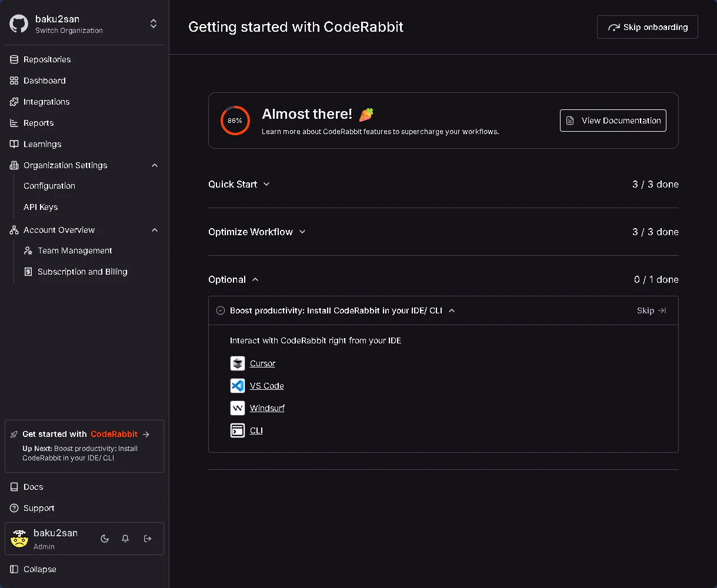The height and width of the screenshot is (588, 717).
Task: Toggle dark mode with the moon icon
Action: tap(105, 539)
